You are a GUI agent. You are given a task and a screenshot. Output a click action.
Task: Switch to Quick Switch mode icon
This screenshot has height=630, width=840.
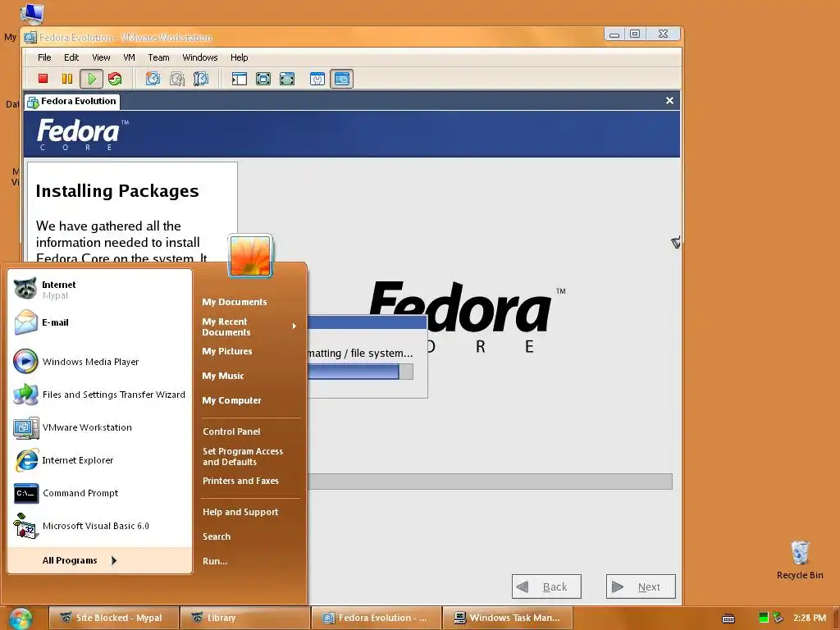pos(263,79)
